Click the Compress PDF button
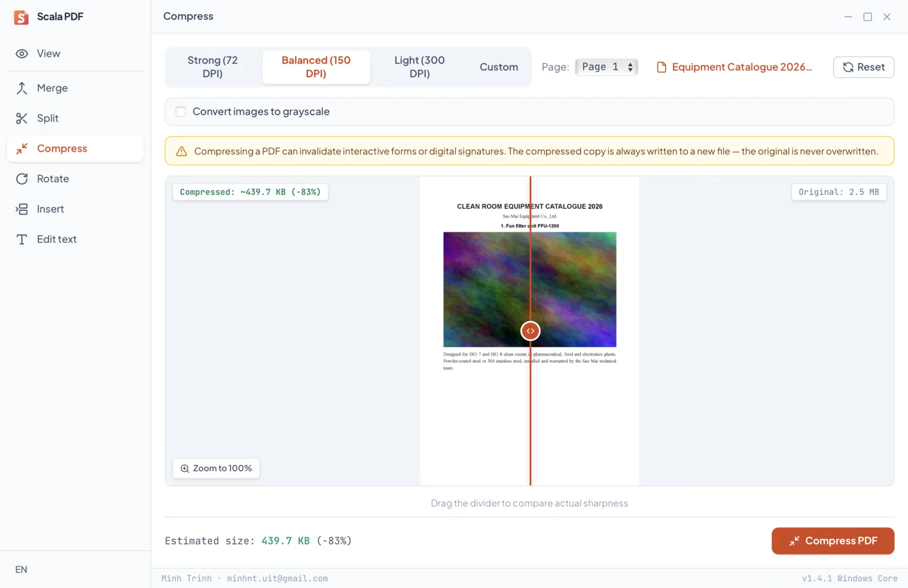The image size is (908, 588). 833,541
